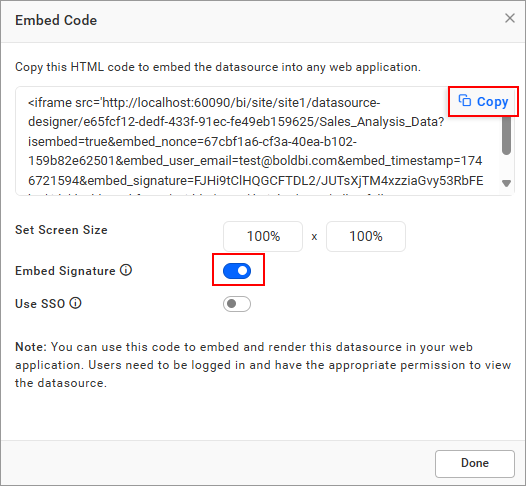
Task: Click the Done button
Action: 475,463
